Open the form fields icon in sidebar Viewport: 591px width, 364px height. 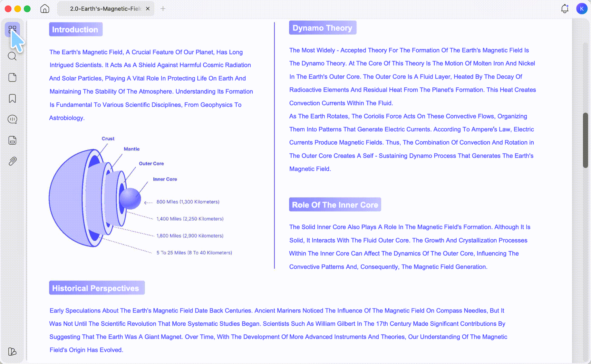pos(12,140)
